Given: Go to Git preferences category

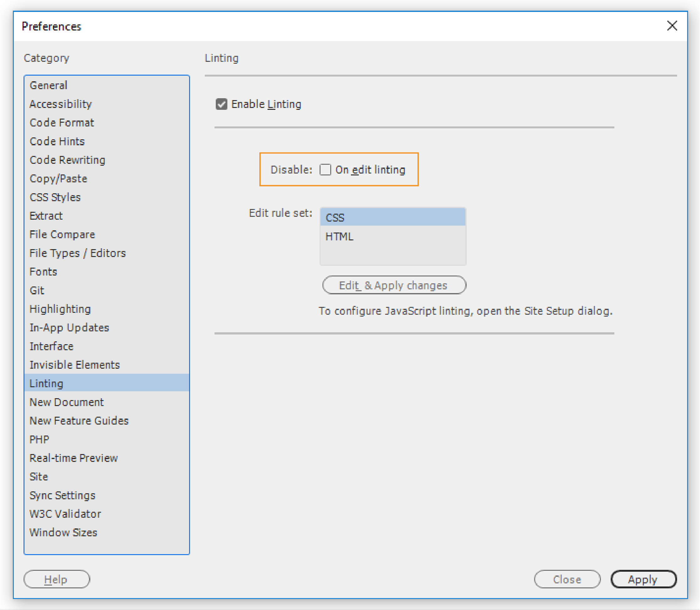Looking at the screenshot, I should pyautogui.click(x=37, y=290).
